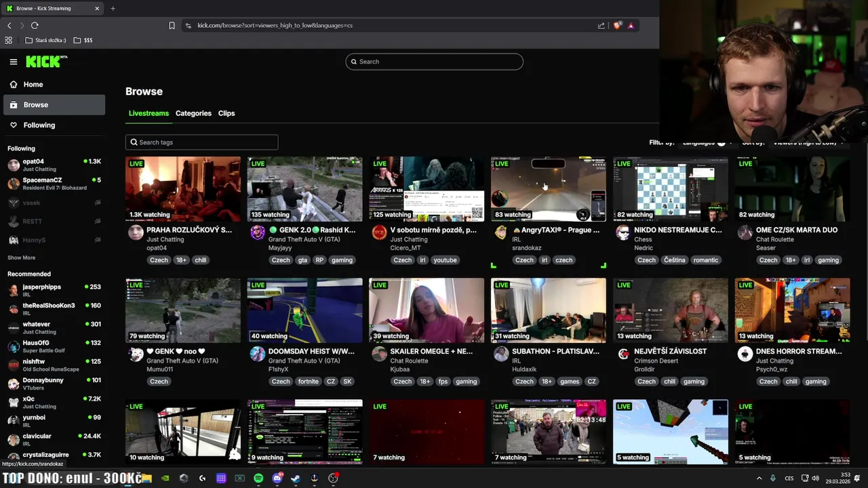Viewport: 868px width, 488px height.
Task: Go to Home in the sidebar
Action: pyautogui.click(x=54, y=85)
